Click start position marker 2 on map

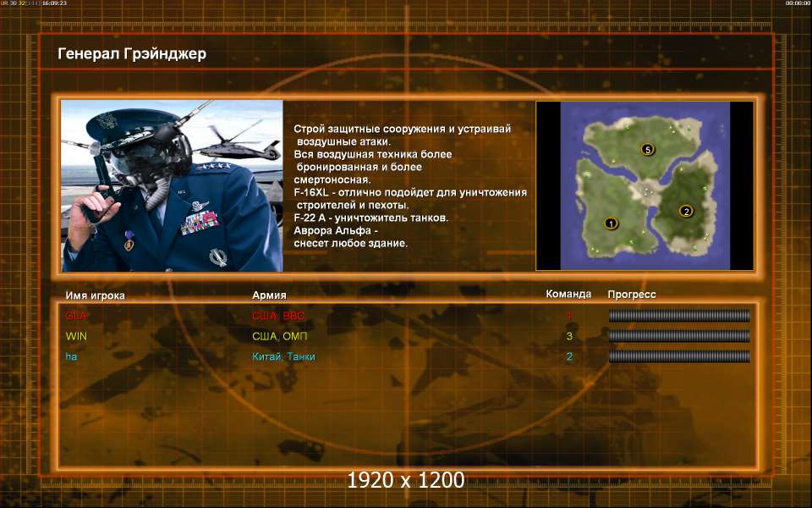(x=686, y=211)
